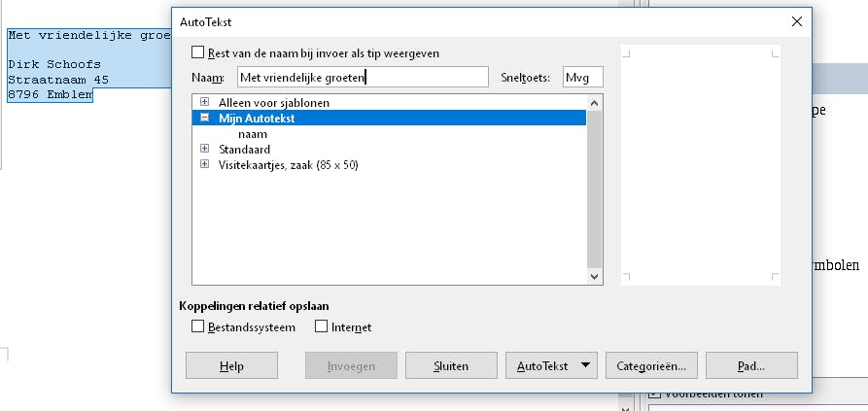Click the autotext preview pane
Image resolution: width=868 pixels, height=411 pixels.
(x=700, y=165)
